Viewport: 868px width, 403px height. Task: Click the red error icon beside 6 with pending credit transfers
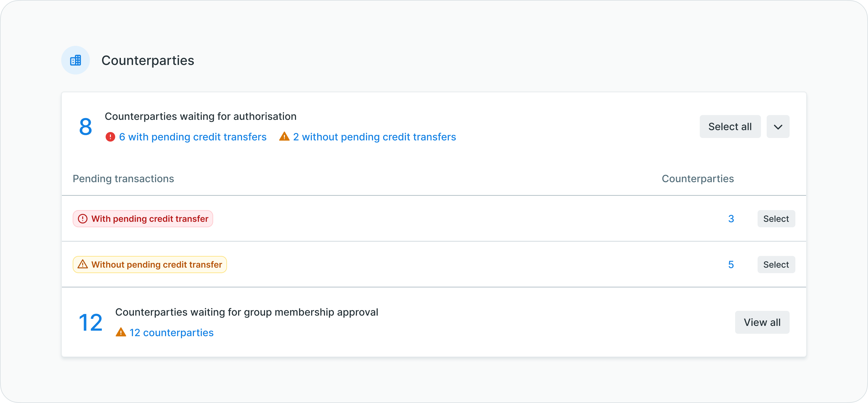point(110,137)
